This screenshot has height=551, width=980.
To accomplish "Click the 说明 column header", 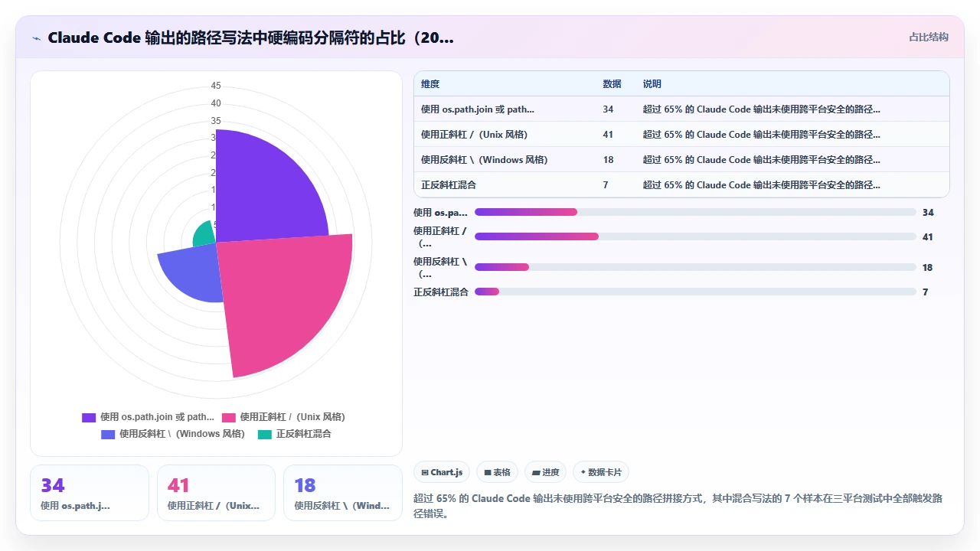I will coord(652,84).
